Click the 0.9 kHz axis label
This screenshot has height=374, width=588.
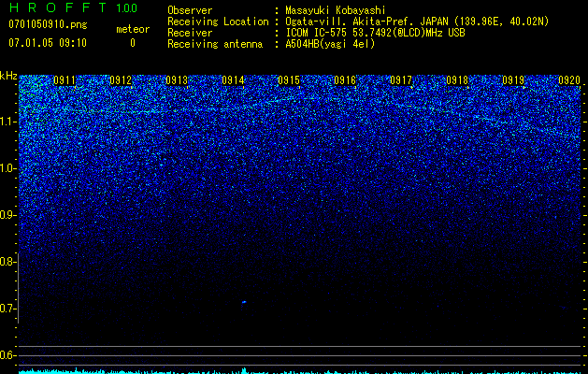(7, 215)
